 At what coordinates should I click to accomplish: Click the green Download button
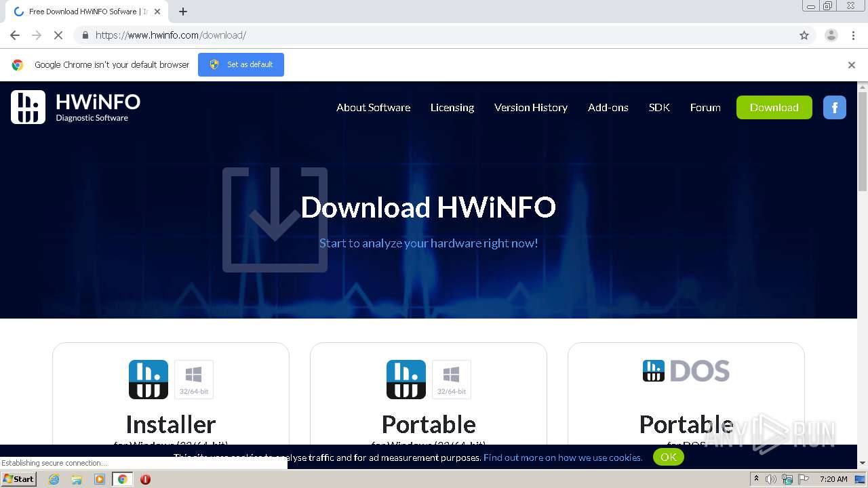[x=774, y=107]
